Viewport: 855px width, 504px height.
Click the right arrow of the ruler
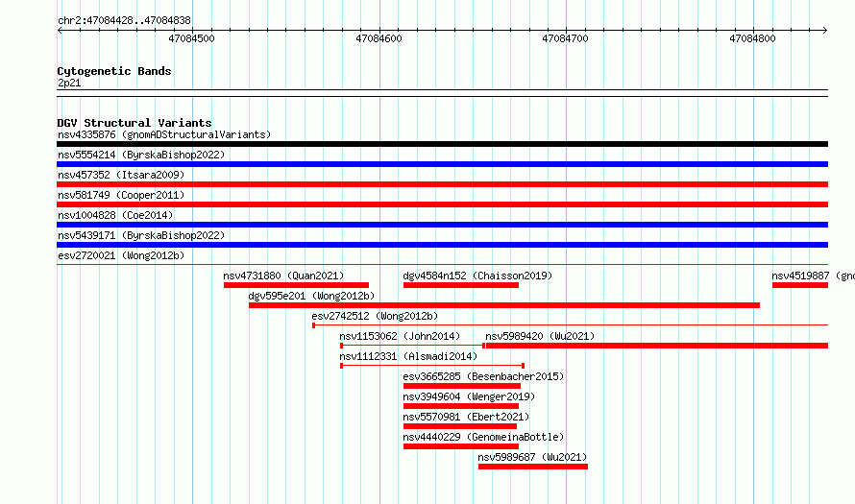coord(825,31)
